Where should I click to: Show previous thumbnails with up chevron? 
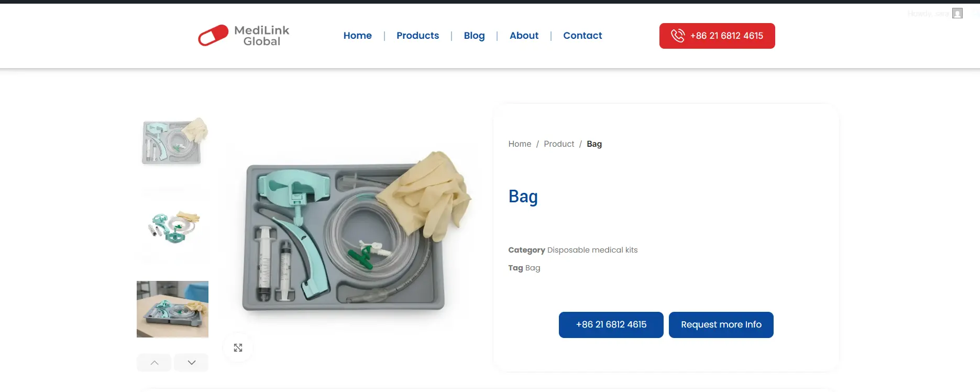pos(154,363)
